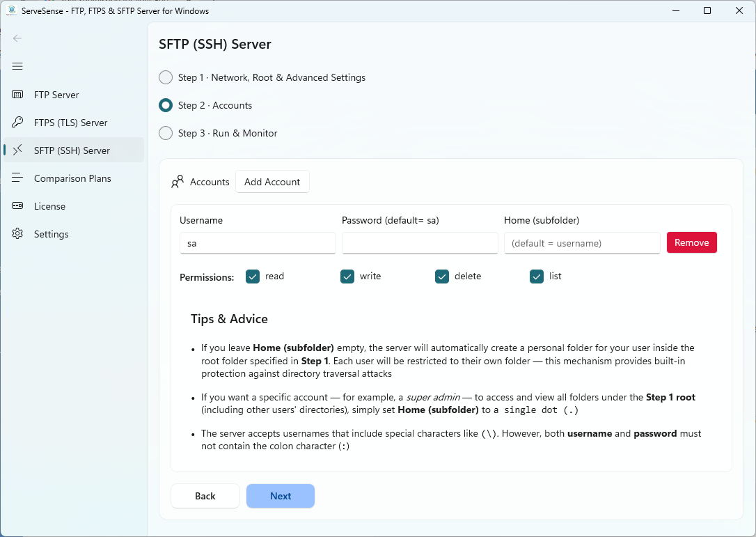Click the Add Account button
The height and width of the screenshot is (537, 756).
coord(272,182)
